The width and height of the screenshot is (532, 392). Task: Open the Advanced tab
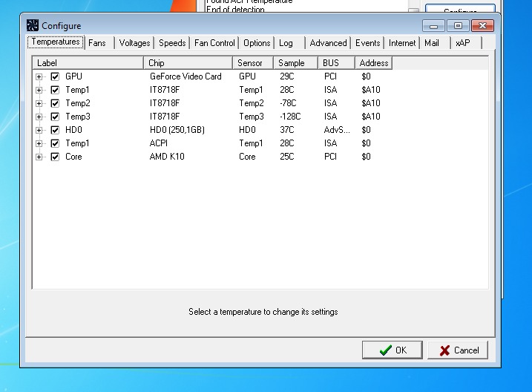pyautogui.click(x=328, y=43)
